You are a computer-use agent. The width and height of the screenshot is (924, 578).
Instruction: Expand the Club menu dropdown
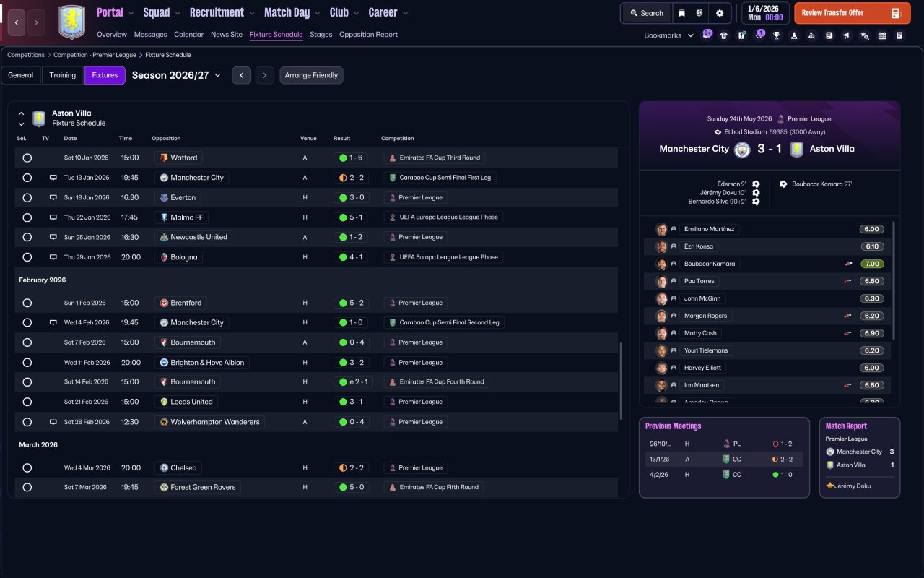coord(355,13)
